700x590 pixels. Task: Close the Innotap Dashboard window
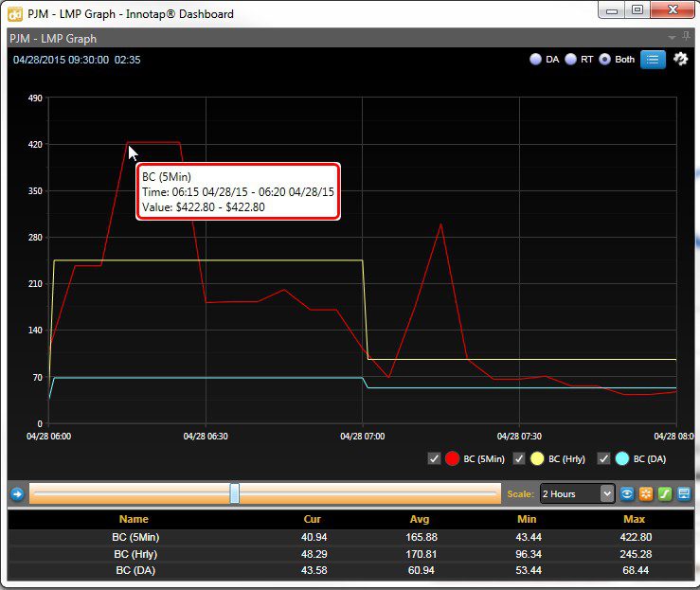pos(673,9)
